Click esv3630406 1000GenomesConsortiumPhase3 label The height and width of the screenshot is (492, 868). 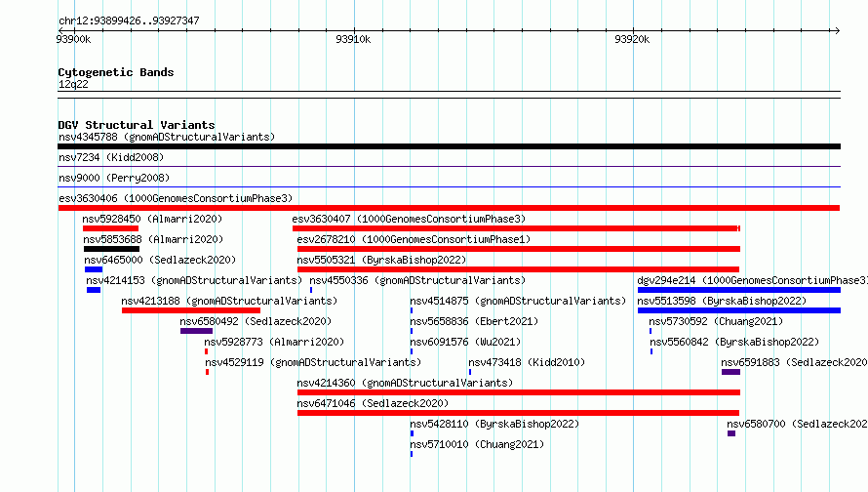pos(176,198)
